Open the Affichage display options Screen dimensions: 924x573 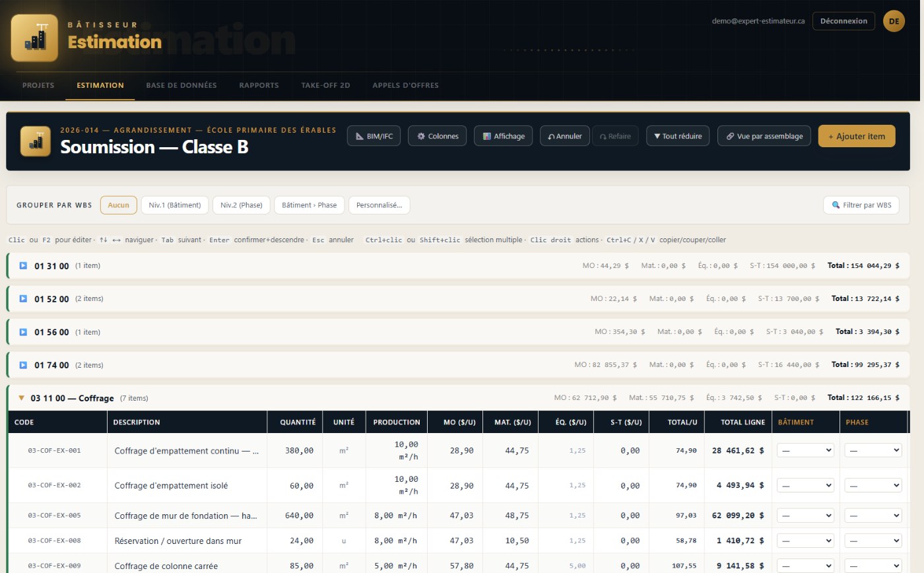click(x=503, y=136)
